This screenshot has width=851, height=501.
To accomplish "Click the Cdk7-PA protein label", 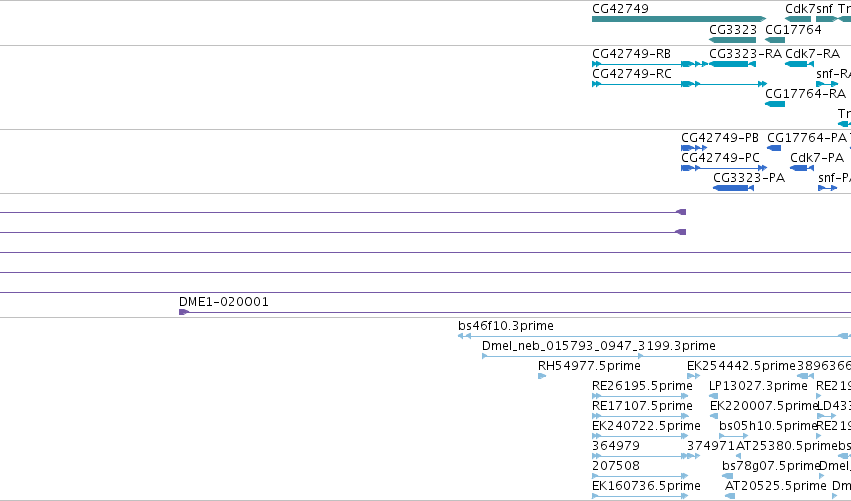I will click(x=817, y=158).
